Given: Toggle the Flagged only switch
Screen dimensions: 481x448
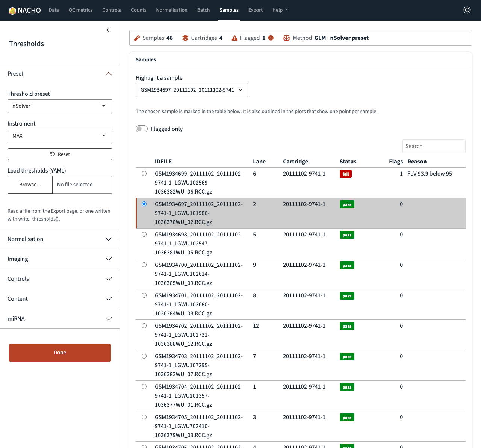Looking at the screenshot, I should (x=142, y=129).
